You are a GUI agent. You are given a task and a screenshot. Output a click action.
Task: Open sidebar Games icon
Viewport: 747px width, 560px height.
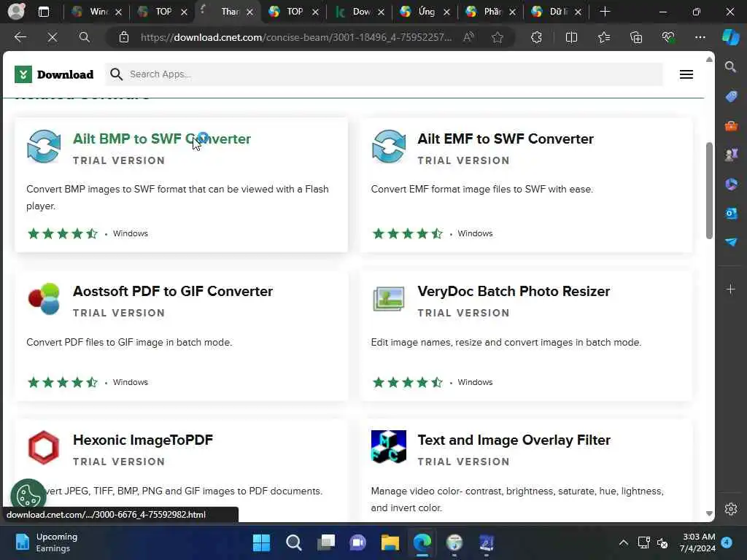tap(731, 155)
